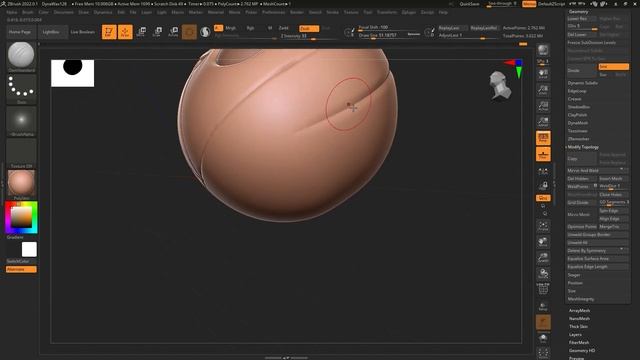Click the QuickSave button
Image resolution: width=640 pixels, height=360 pixels.
point(469,4)
